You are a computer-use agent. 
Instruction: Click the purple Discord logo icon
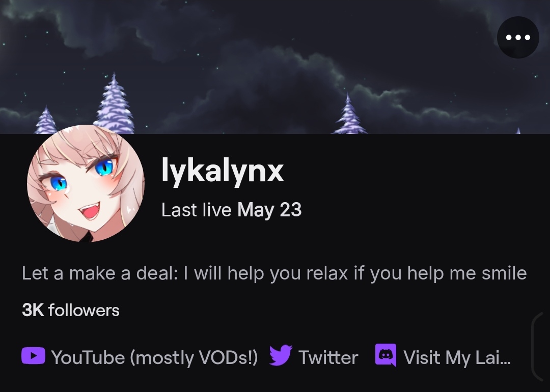pos(386,355)
